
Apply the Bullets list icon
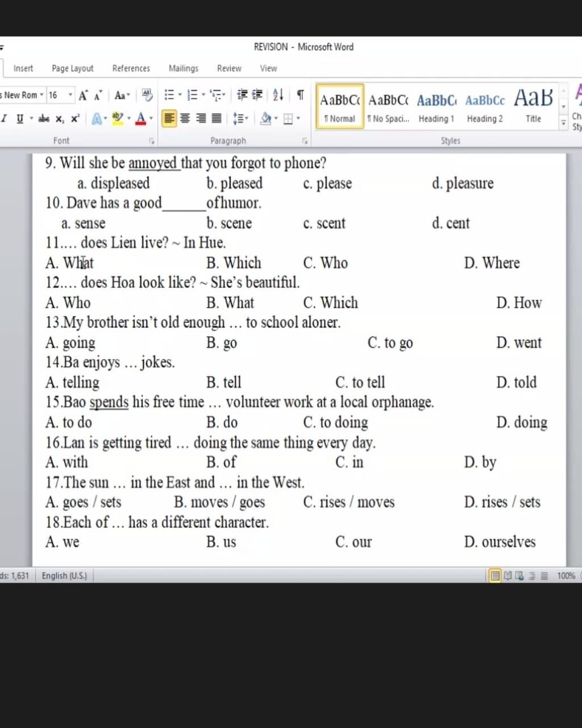point(169,95)
